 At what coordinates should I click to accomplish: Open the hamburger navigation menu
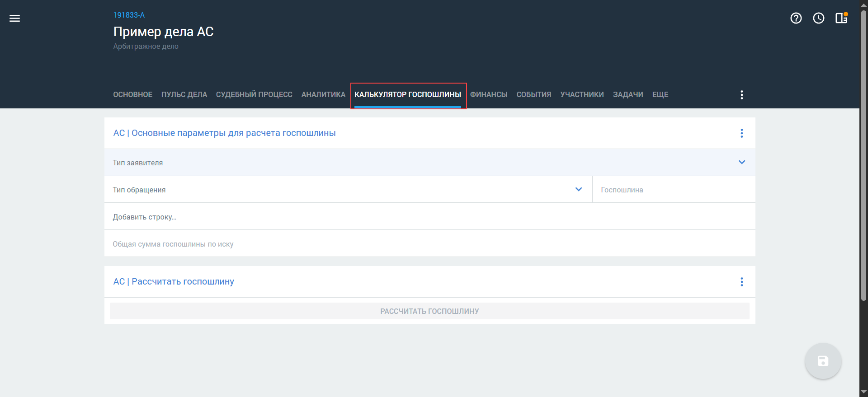[x=15, y=18]
